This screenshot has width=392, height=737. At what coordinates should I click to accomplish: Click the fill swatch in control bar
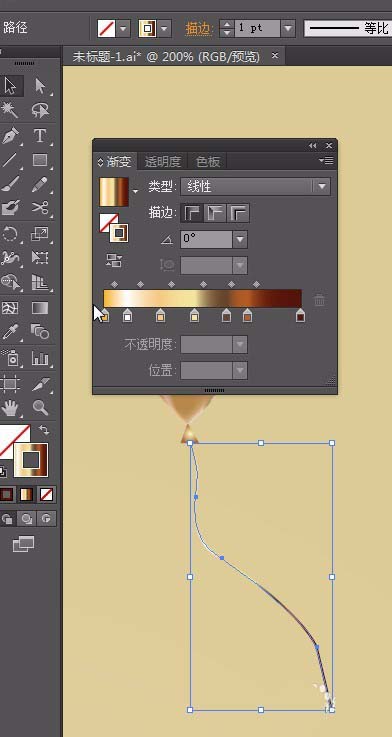point(107,28)
